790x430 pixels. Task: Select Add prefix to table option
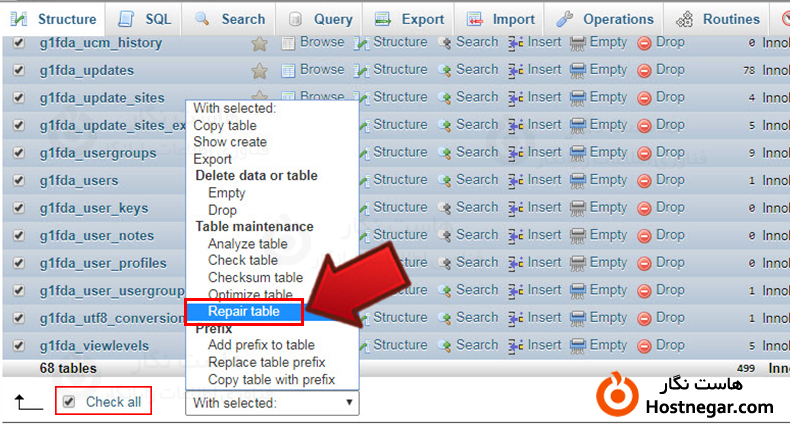coord(261,345)
